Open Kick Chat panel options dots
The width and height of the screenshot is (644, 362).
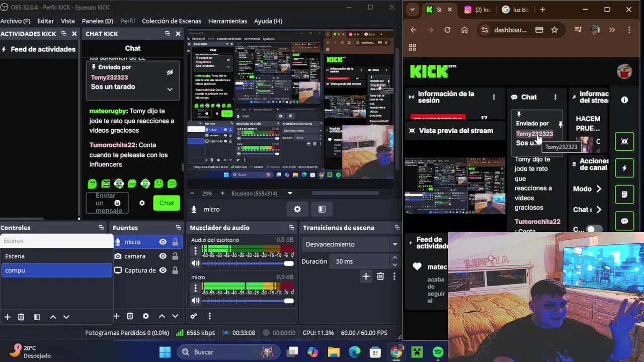pos(555,97)
